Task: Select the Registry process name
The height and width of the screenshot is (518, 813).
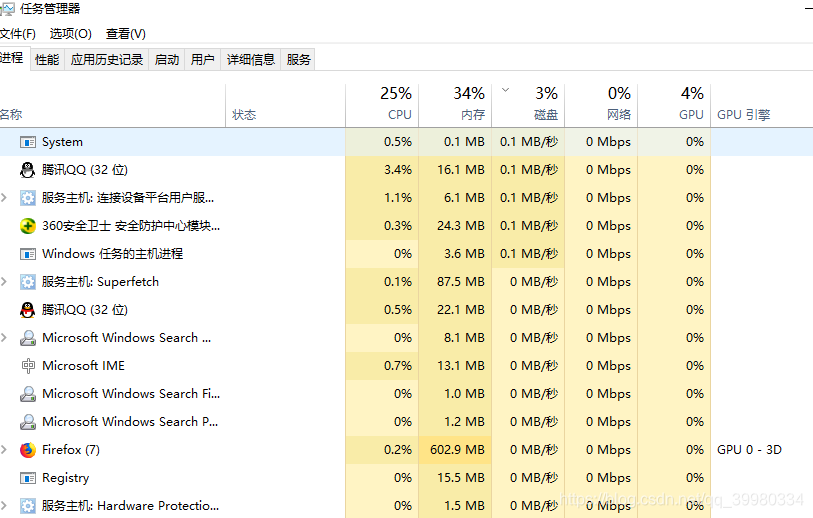Action: point(65,478)
